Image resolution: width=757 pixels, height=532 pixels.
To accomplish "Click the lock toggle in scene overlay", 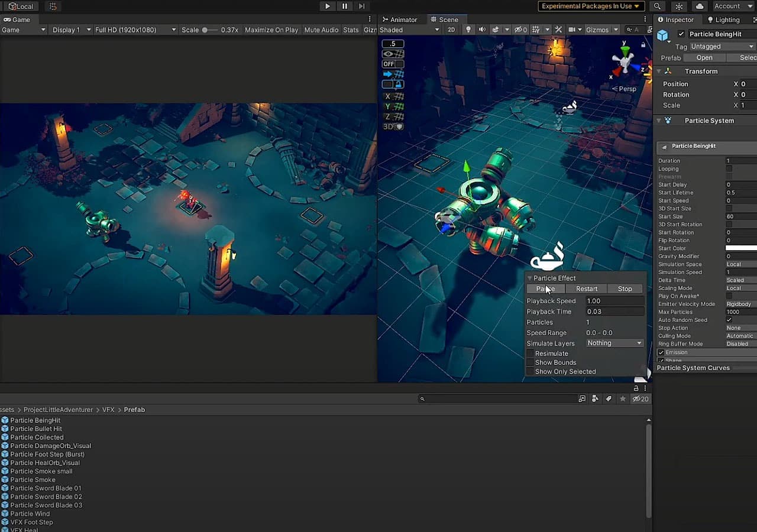I will (393, 84).
